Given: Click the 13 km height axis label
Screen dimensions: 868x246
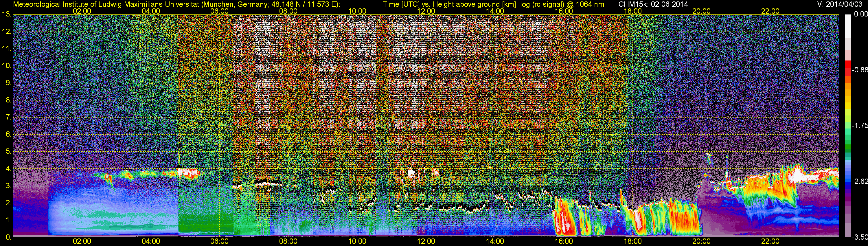Looking at the screenshot, I should [6, 14].
